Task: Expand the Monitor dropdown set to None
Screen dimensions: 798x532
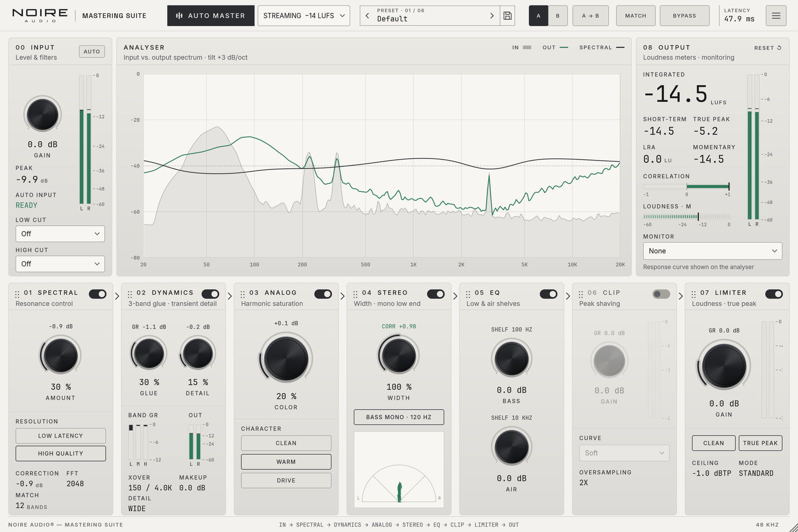Action: tap(713, 251)
